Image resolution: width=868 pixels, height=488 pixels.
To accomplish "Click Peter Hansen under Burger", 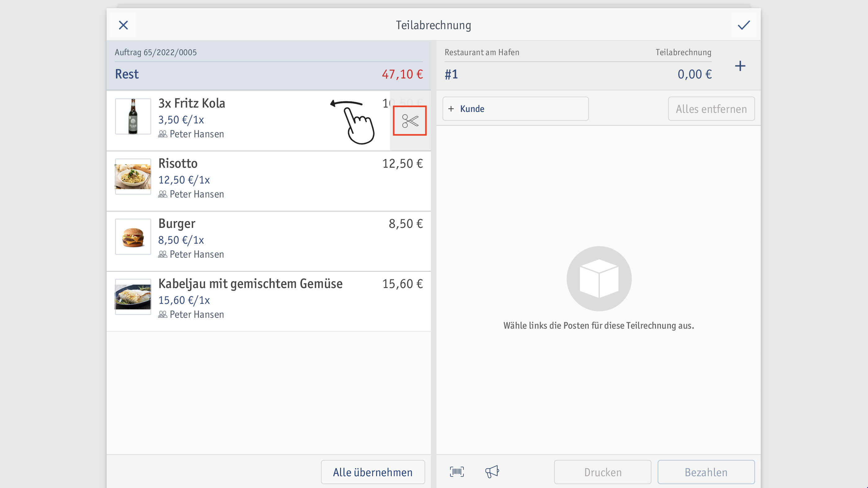I will [191, 255].
